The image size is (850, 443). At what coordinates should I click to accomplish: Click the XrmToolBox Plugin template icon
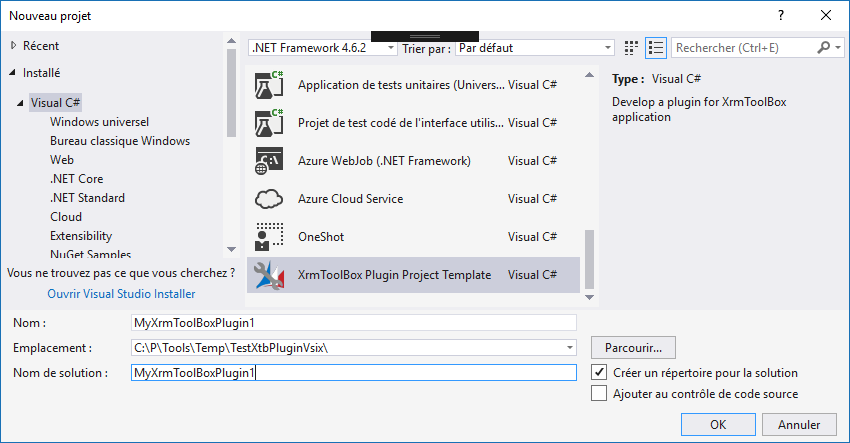coord(269,275)
